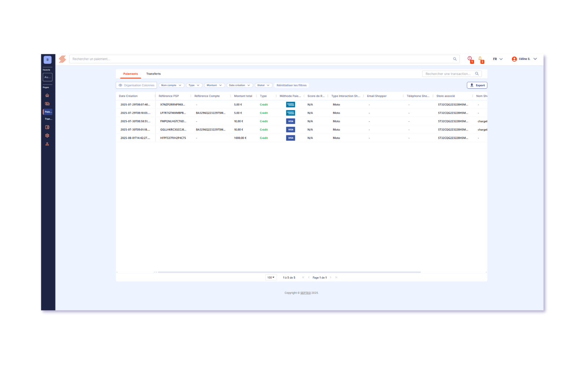
Task: Click the Référence PSP column header
Action: pyautogui.click(x=169, y=96)
